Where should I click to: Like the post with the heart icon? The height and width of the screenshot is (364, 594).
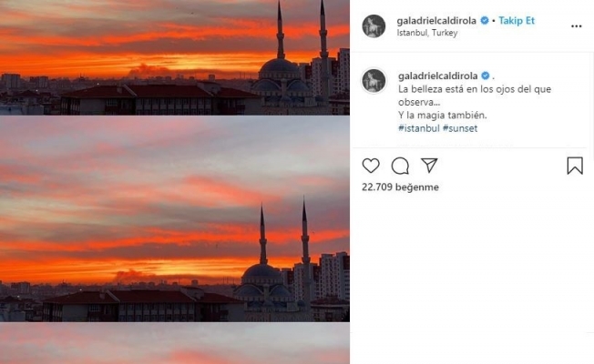click(x=371, y=166)
